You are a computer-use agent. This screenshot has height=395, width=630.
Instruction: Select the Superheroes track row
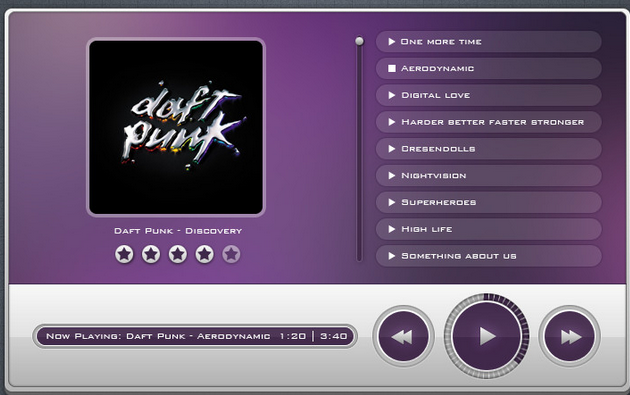pyautogui.click(x=489, y=202)
